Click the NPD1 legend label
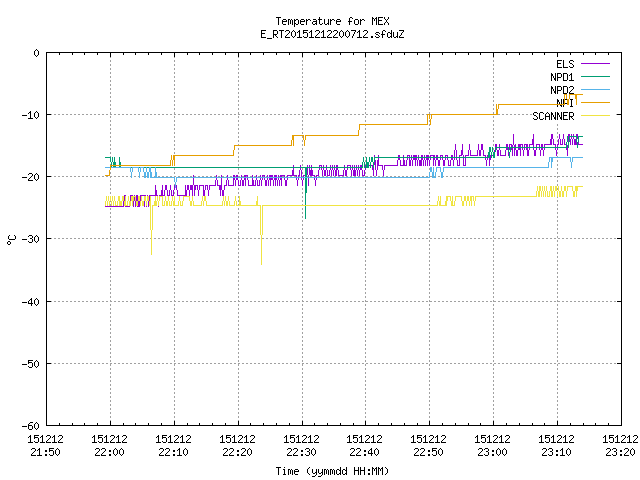This screenshot has width=640, height=480. 562,77
